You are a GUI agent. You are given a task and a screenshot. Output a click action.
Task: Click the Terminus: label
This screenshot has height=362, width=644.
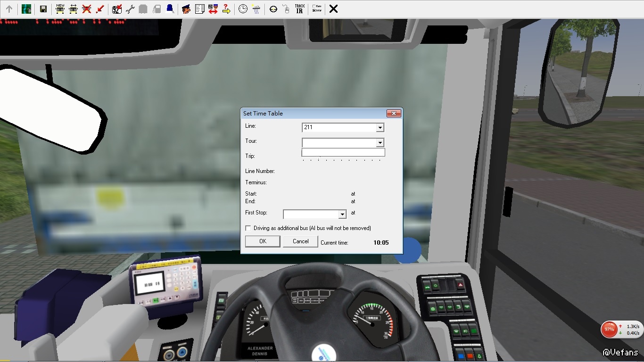[256, 182]
